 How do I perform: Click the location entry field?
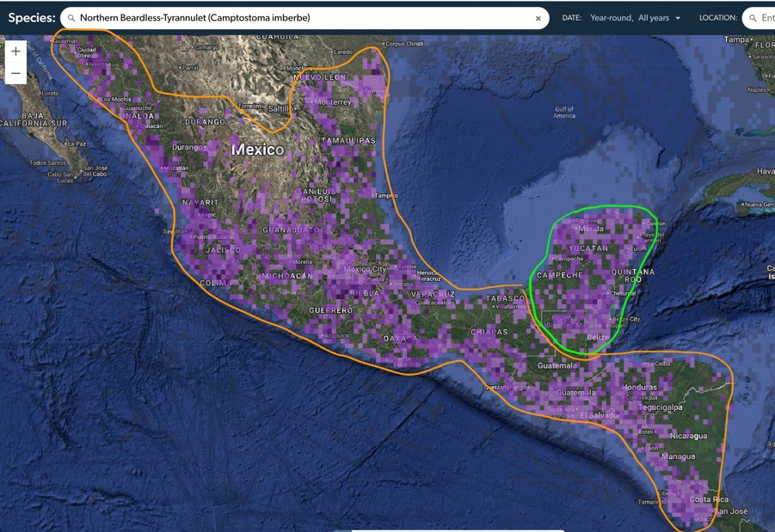click(759, 18)
